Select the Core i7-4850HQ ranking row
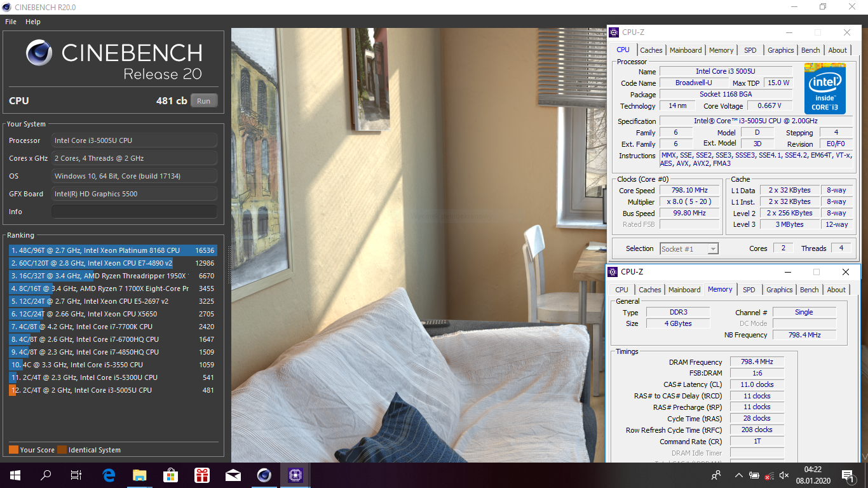Image resolution: width=868 pixels, height=488 pixels. [x=113, y=352]
